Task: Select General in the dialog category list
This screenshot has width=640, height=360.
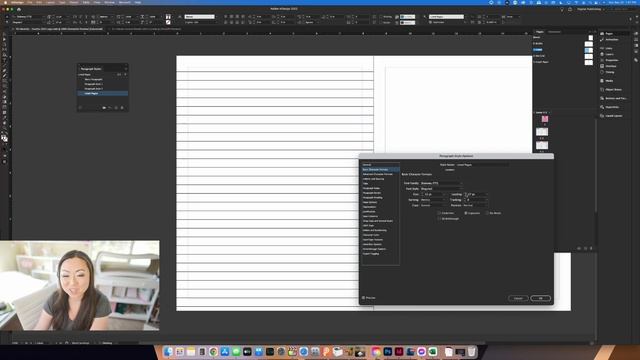Action: [x=367, y=165]
